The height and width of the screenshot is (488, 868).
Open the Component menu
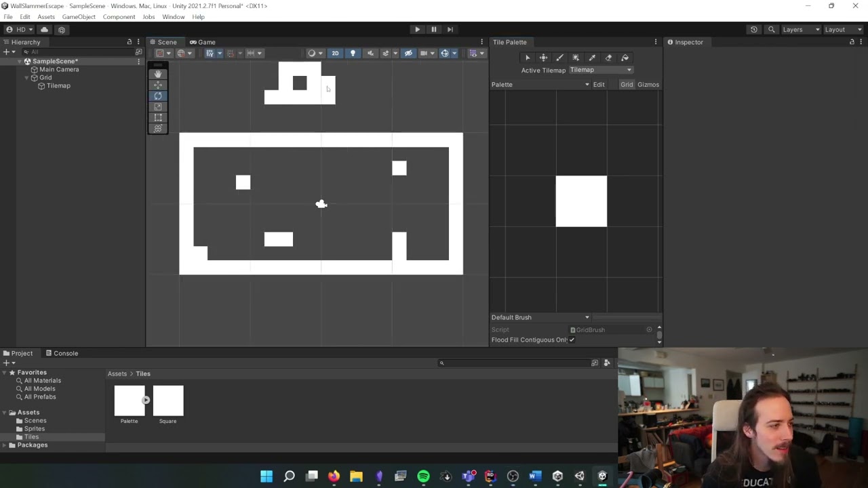(x=119, y=17)
